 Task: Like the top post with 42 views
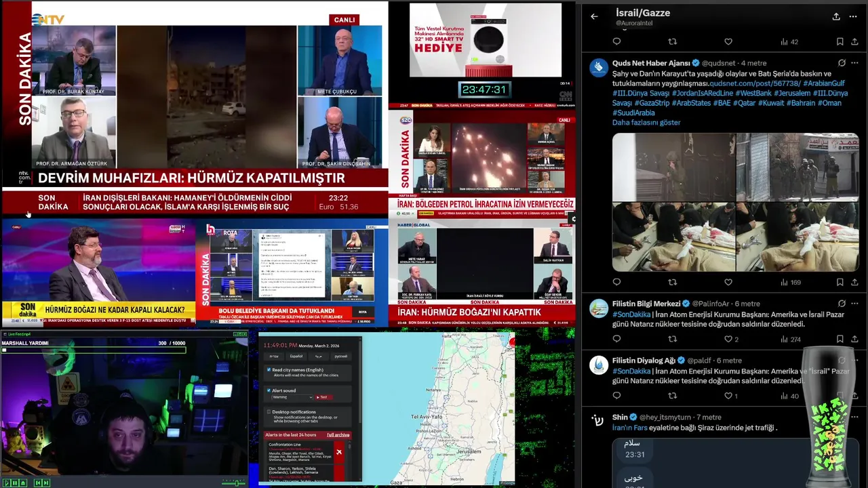coord(728,41)
